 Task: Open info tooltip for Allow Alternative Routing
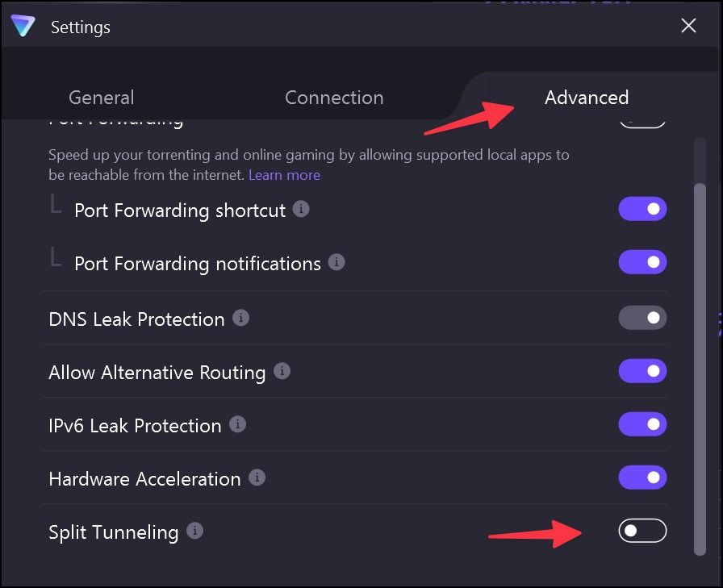(281, 372)
